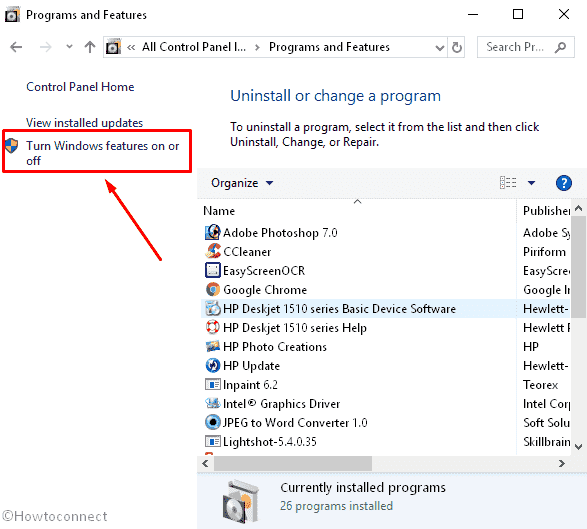Sort the list by the Name column header
Viewport: 587px width, 529px height.
(219, 211)
